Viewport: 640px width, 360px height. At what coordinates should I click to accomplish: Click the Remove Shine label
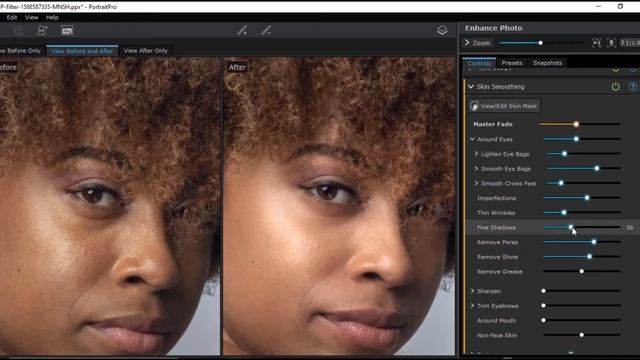pos(497,257)
